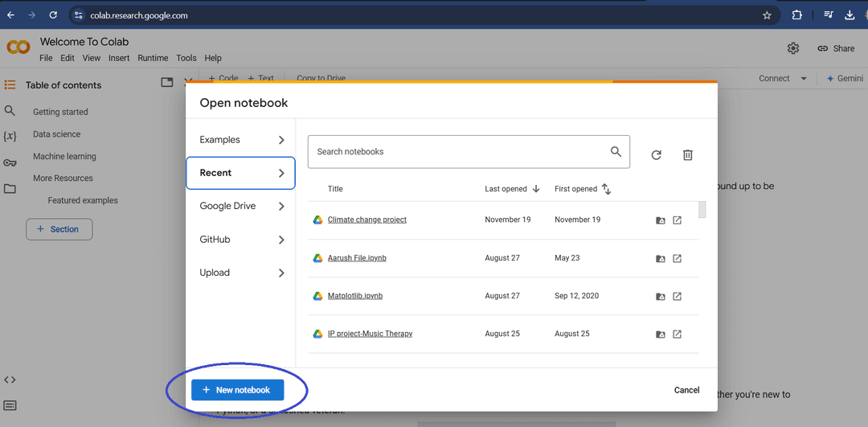Switch to the Upload tab

(240, 273)
